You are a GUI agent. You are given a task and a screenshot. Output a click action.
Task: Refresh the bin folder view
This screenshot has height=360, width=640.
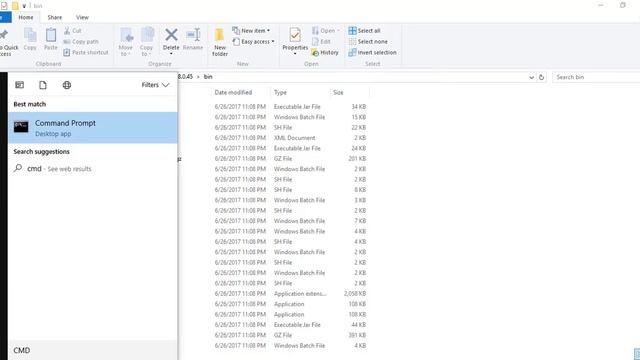coord(541,77)
